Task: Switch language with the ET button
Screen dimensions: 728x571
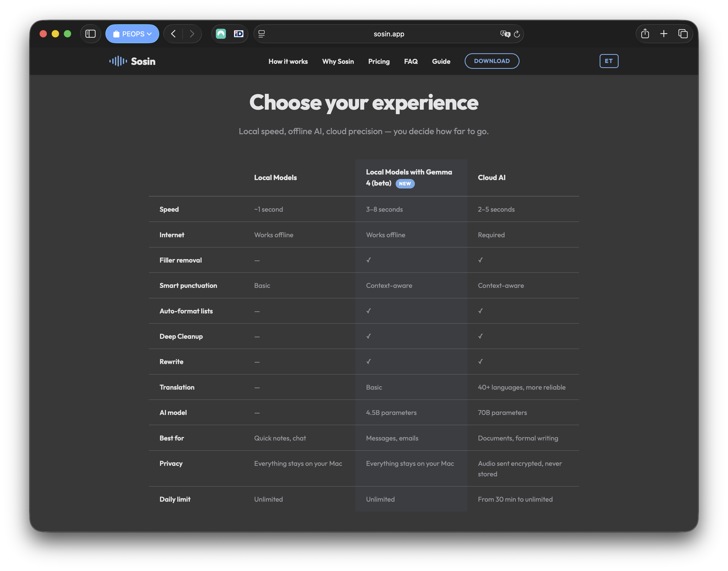Action: (609, 61)
